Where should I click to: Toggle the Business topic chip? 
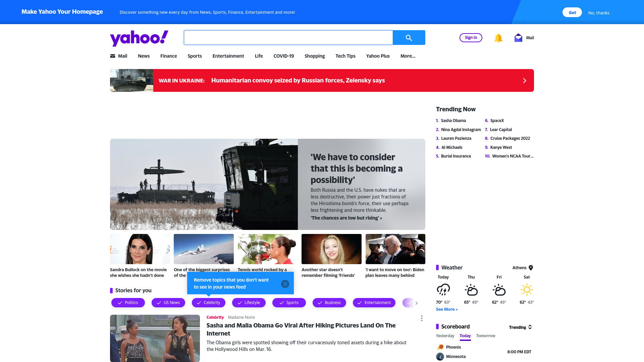click(x=329, y=303)
